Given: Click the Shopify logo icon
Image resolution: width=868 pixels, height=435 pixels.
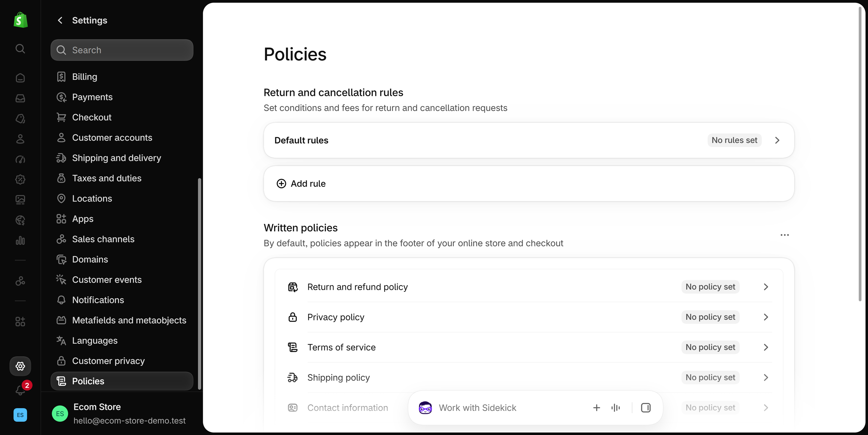Looking at the screenshot, I should click(x=20, y=20).
